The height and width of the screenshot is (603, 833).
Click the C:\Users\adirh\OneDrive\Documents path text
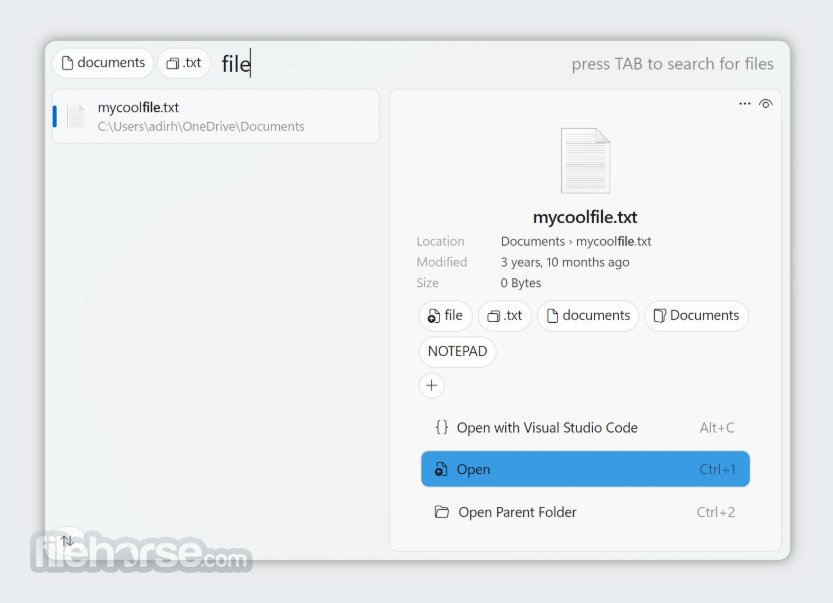pos(201,126)
